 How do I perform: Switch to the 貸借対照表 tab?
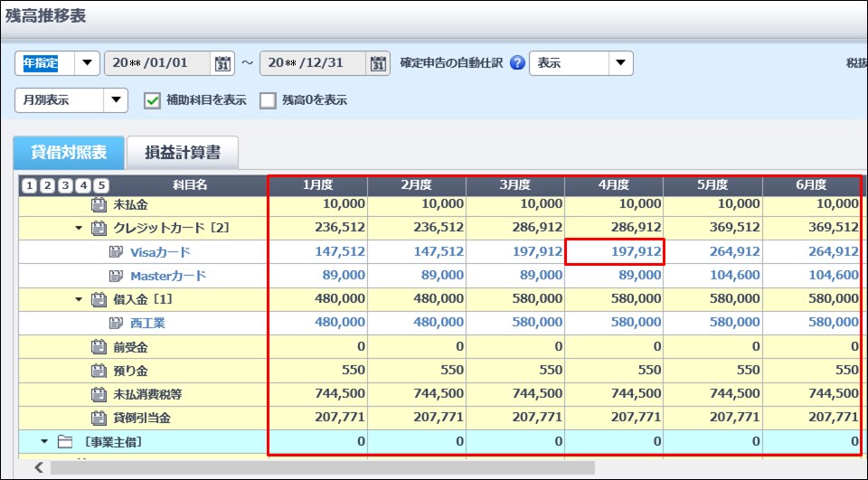tap(69, 152)
